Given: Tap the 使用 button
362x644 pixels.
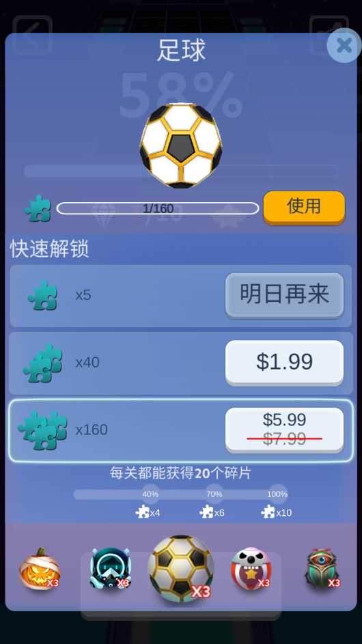Looking at the screenshot, I should (304, 208).
